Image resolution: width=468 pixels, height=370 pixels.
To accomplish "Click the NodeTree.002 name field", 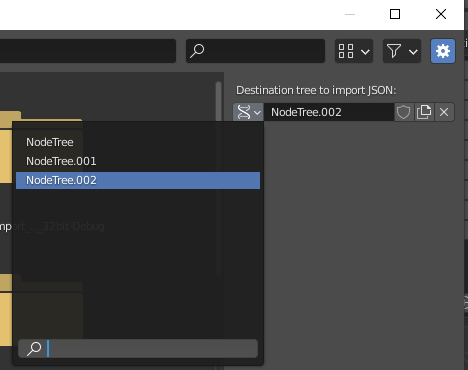I will tap(329, 112).
